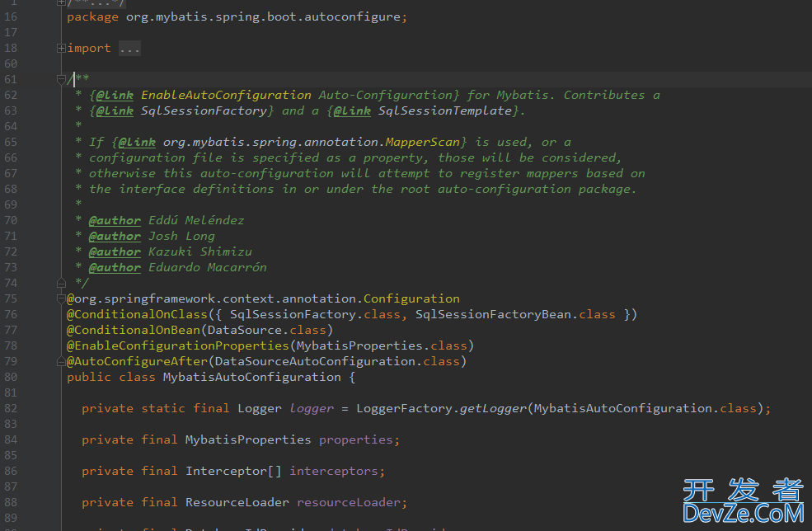This screenshot has width=812, height=531.
Task: Click the ResourceLoader type on line 88
Action: (237, 502)
